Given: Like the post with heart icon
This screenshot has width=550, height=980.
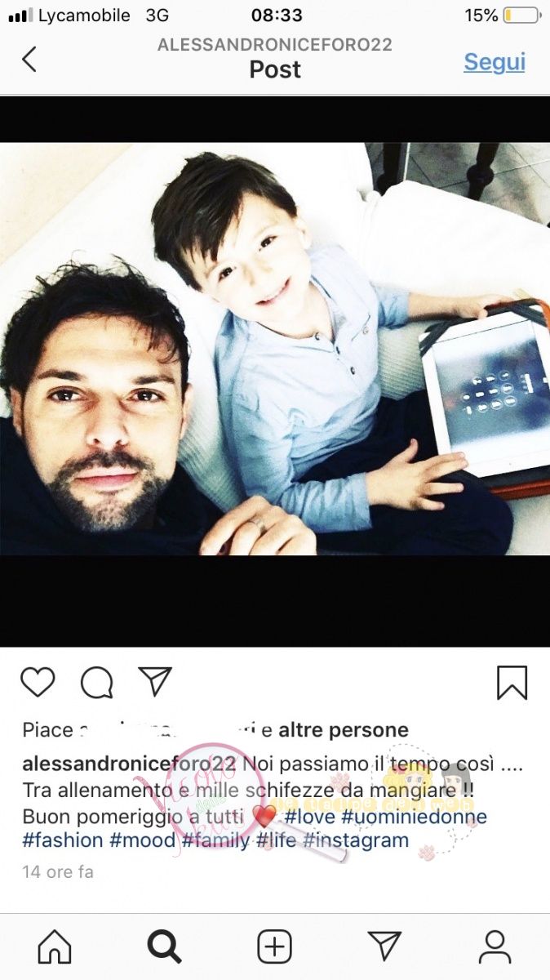Looking at the screenshot, I should pos(38,682).
